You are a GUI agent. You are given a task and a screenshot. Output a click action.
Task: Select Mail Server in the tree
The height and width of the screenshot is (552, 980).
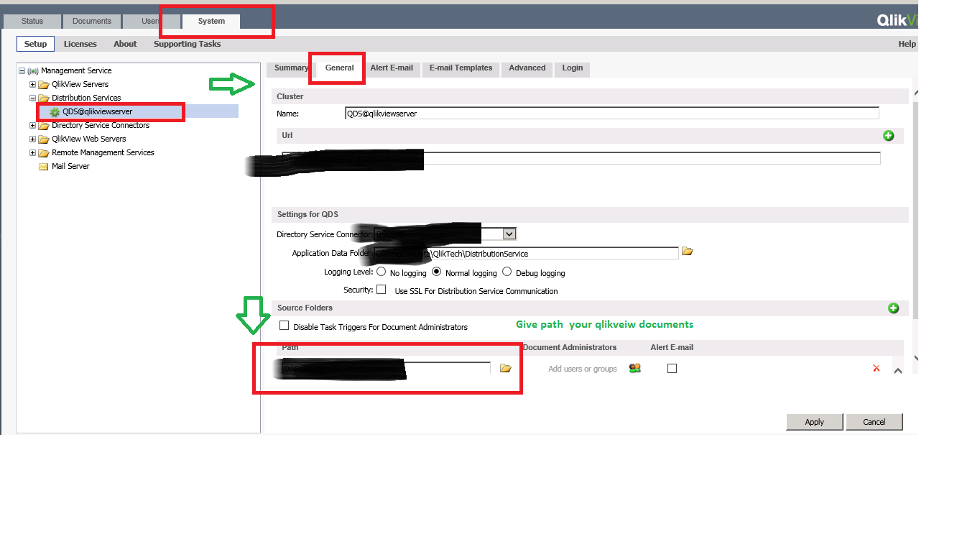pyautogui.click(x=70, y=166)
